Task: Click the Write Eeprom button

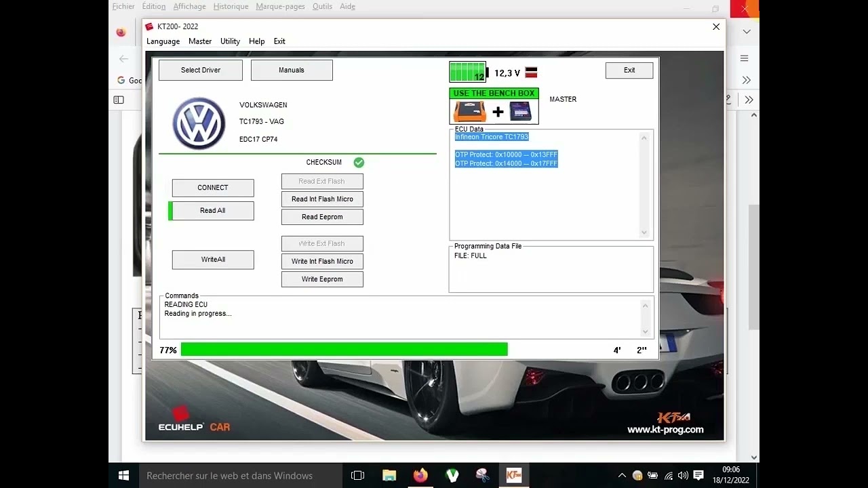Action: [322, 279]
